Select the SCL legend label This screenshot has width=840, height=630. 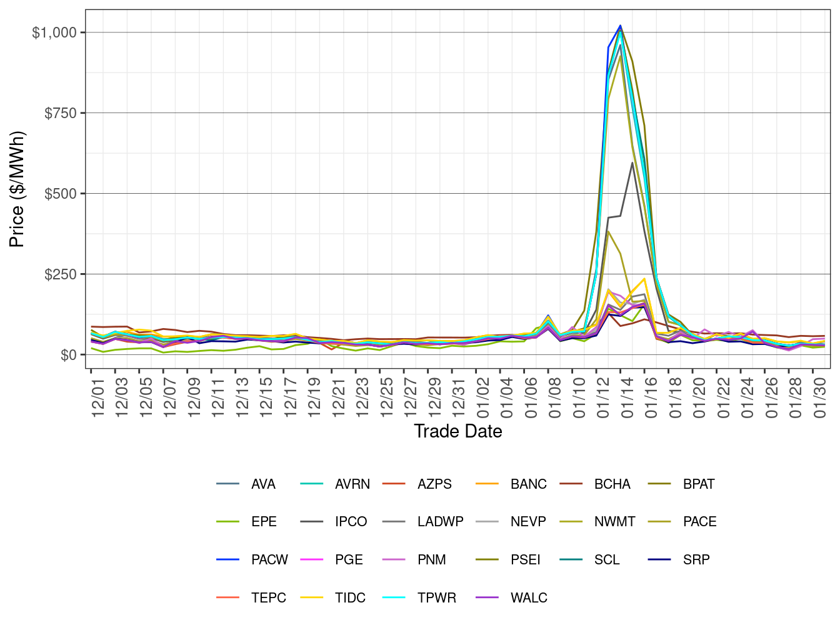607,560
